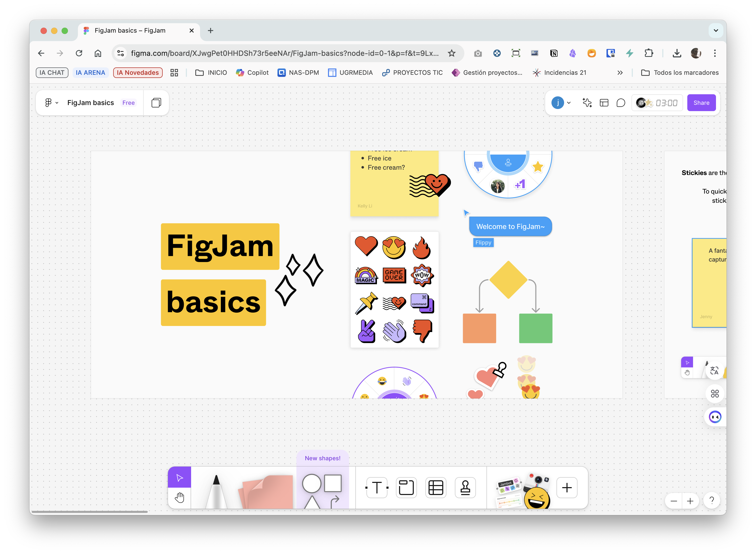The image size is (756, 554).
Task: Open Chrome three-dot menu
Action: (x=715, y=53)
